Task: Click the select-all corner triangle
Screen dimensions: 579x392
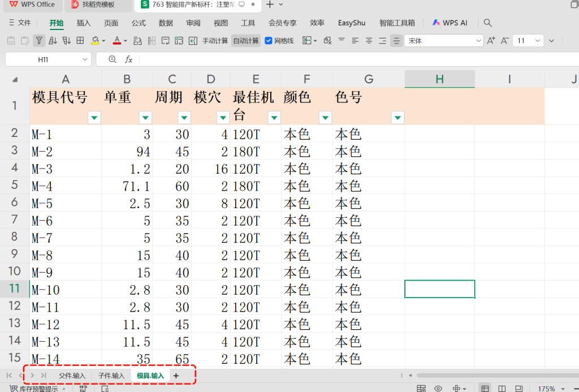Action: coord(15,79)
